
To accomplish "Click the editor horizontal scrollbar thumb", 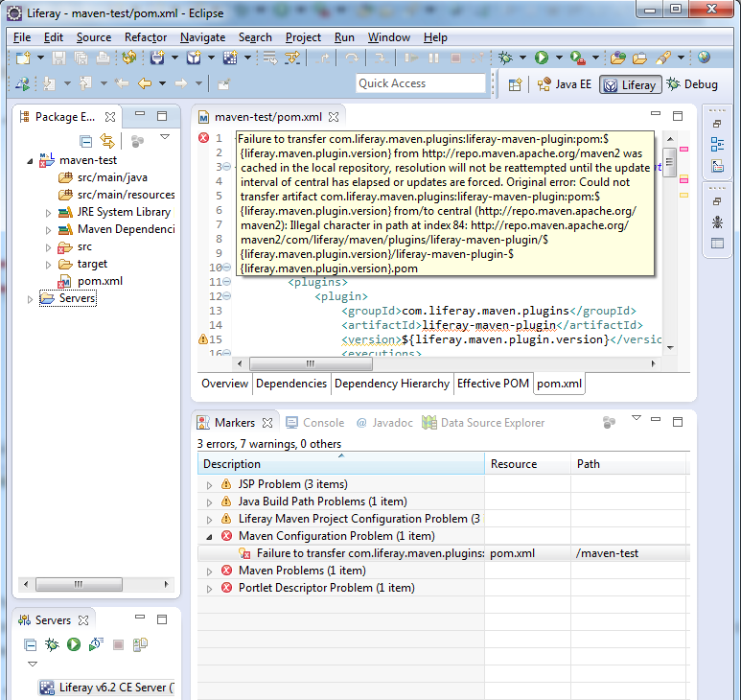I will [x=311, y=363].
